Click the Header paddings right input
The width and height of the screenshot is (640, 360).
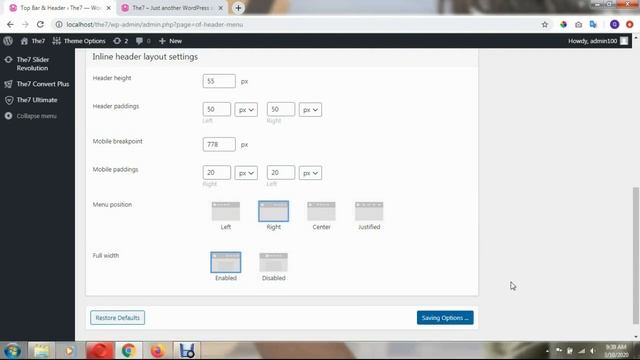tap(281, 109)
